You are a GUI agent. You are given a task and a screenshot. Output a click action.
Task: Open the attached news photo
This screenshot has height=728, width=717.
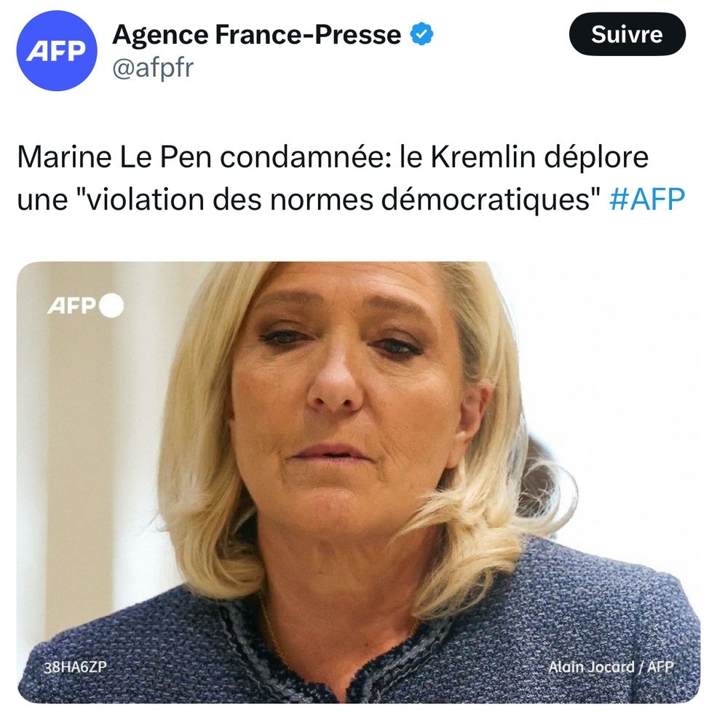358,483
